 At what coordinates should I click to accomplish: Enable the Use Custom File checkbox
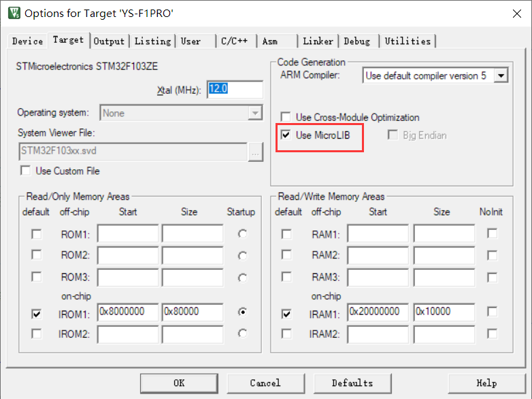click(x=26, y=171)
